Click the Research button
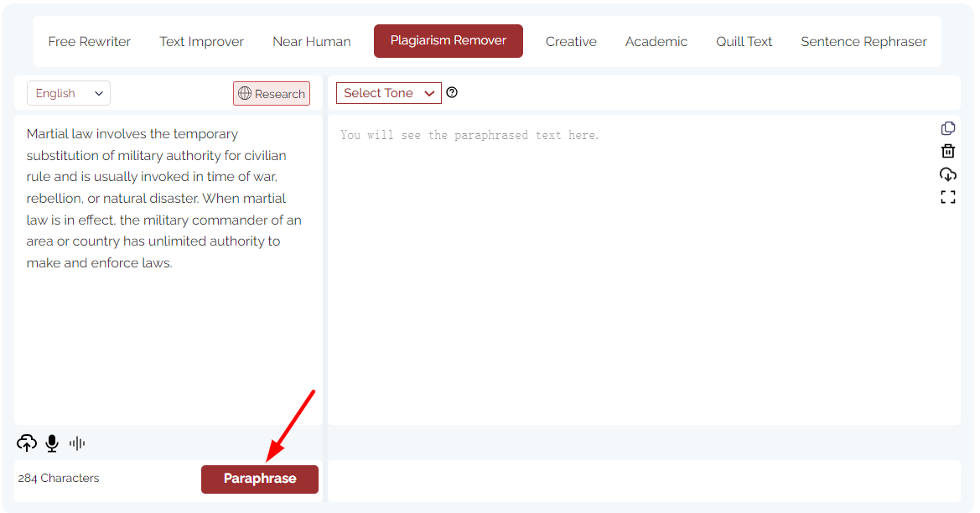The height and width of the screenshot is (513, 980). [272, 94]
